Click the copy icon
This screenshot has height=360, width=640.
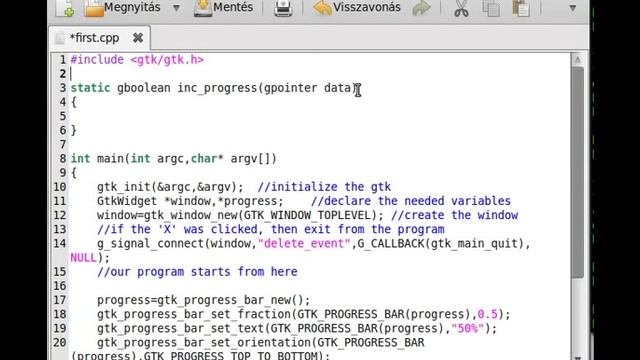pyautogui.click(x=491, y=8)
